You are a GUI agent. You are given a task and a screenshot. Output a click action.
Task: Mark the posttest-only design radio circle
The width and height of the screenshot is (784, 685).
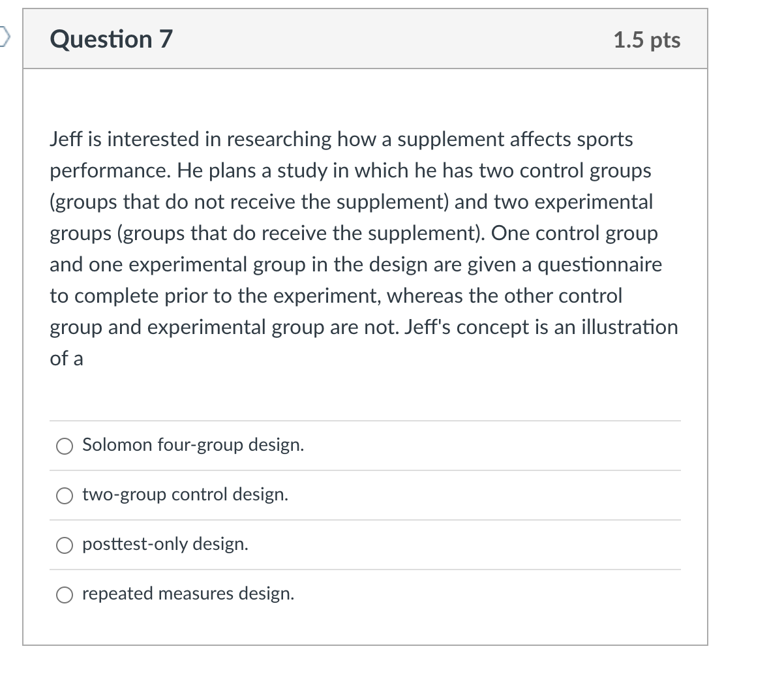tap(65, 545)
